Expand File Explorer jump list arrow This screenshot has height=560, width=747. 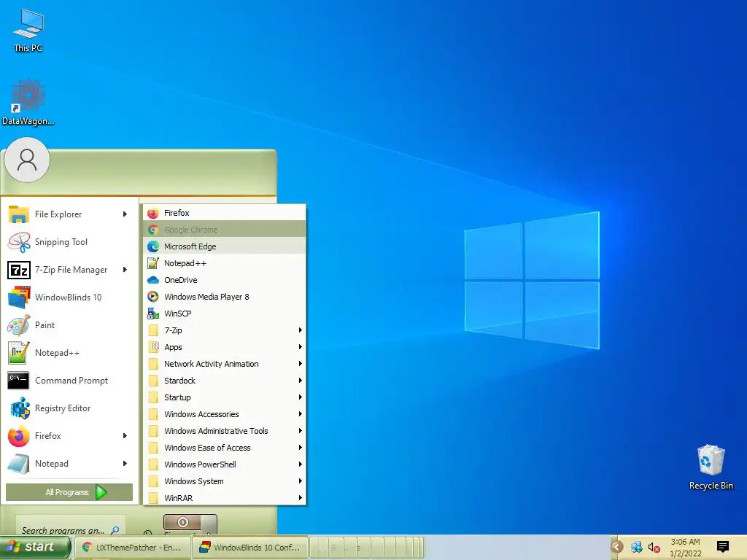coord(125,214)
